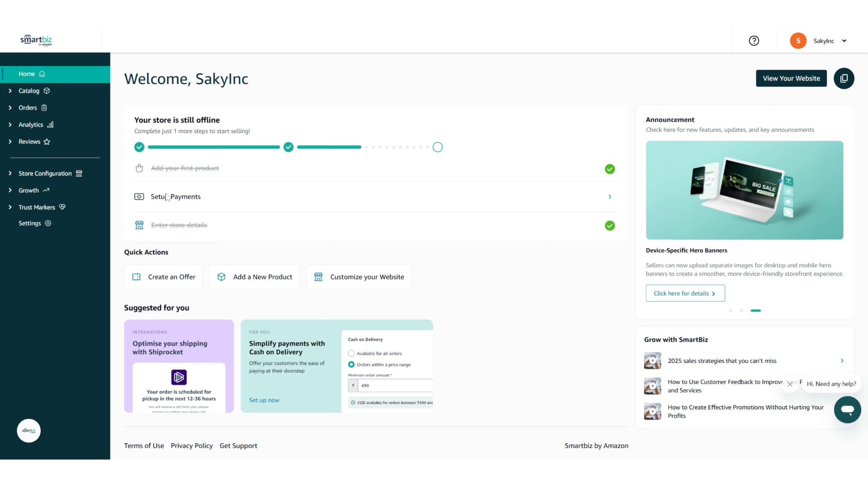Image resolution: width=868 pixels, height=488 pixels.
Task: Select Home in the sidebar
Action: click(x=55, y=74)
